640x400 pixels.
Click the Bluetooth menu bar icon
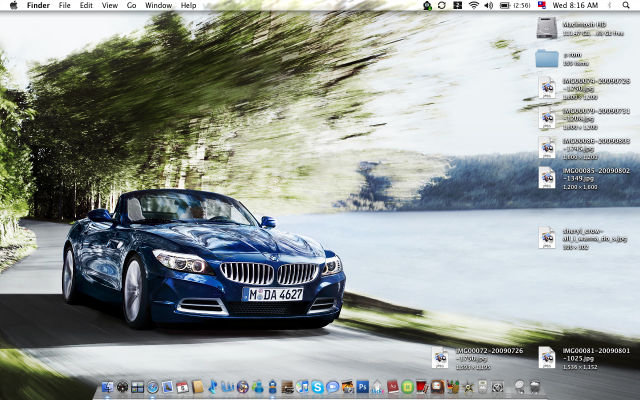tap(609, 5)
